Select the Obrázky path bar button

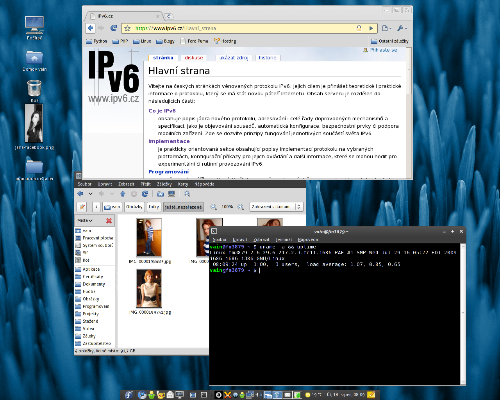tap(134, 207)
